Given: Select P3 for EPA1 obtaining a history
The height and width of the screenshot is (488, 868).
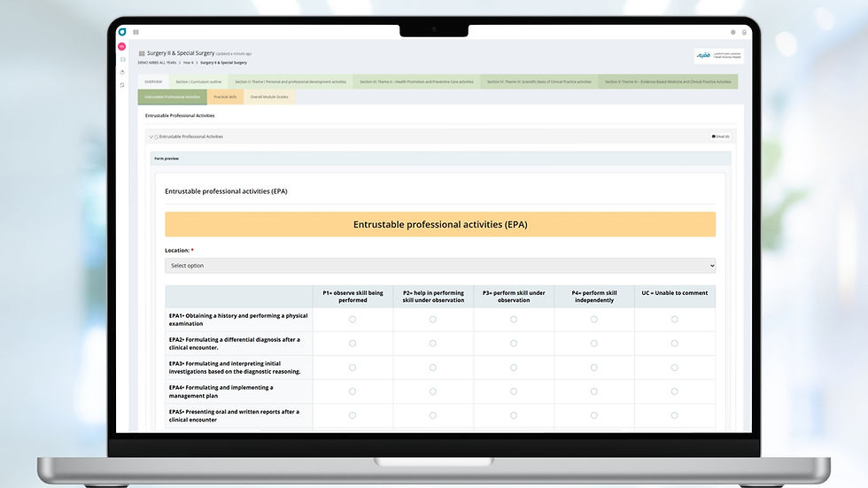Looking at the screenshot, I should 514,319.
